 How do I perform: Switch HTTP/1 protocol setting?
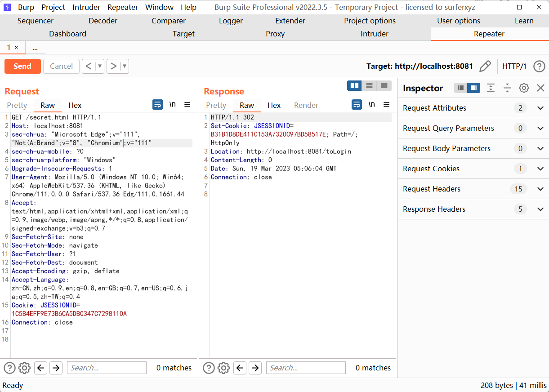click(x=514, y=66)
